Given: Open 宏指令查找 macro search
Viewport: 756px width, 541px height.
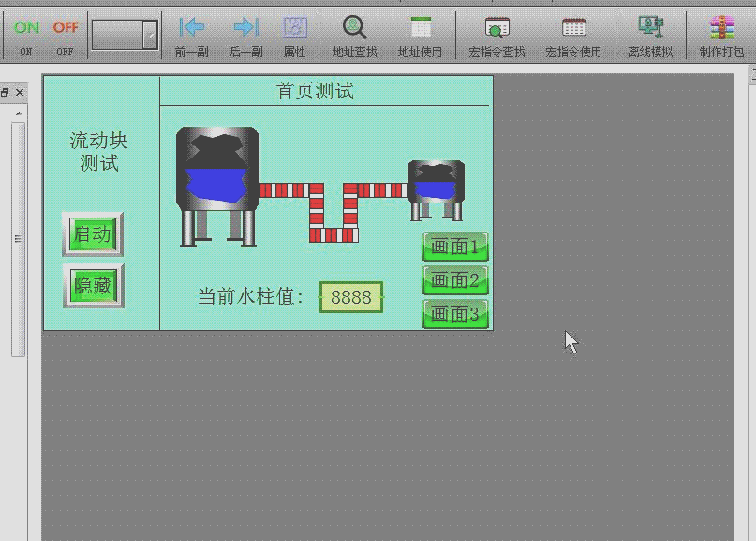Looking at the screenshot, I should pyautogui.click(x=497, y=35).
